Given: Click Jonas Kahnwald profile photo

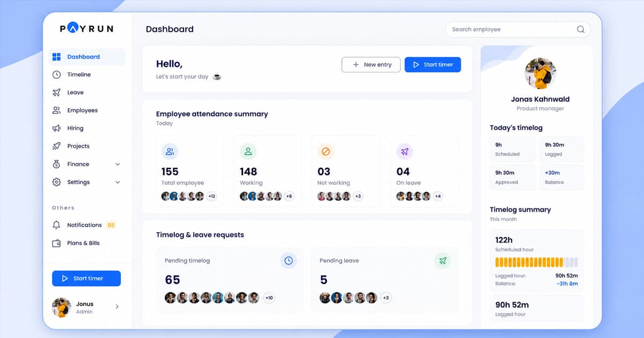Looking at the screenshot, I should (540, 74).
